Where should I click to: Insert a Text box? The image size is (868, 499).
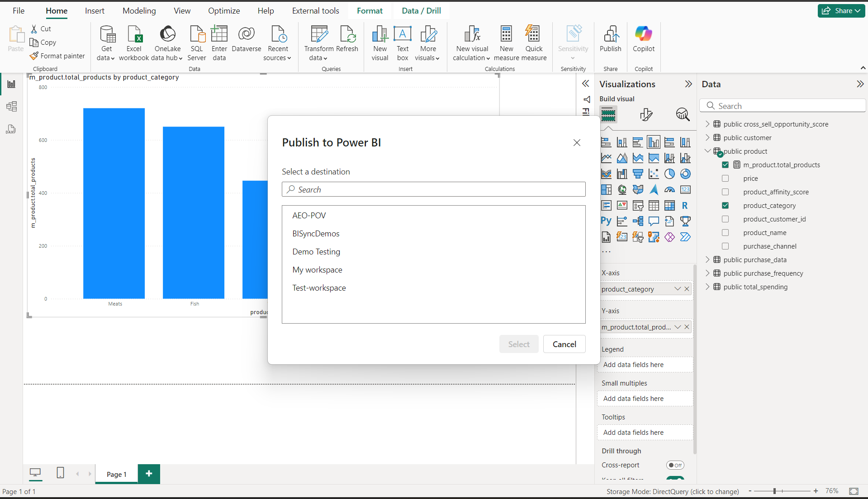(x=403, y=43)
